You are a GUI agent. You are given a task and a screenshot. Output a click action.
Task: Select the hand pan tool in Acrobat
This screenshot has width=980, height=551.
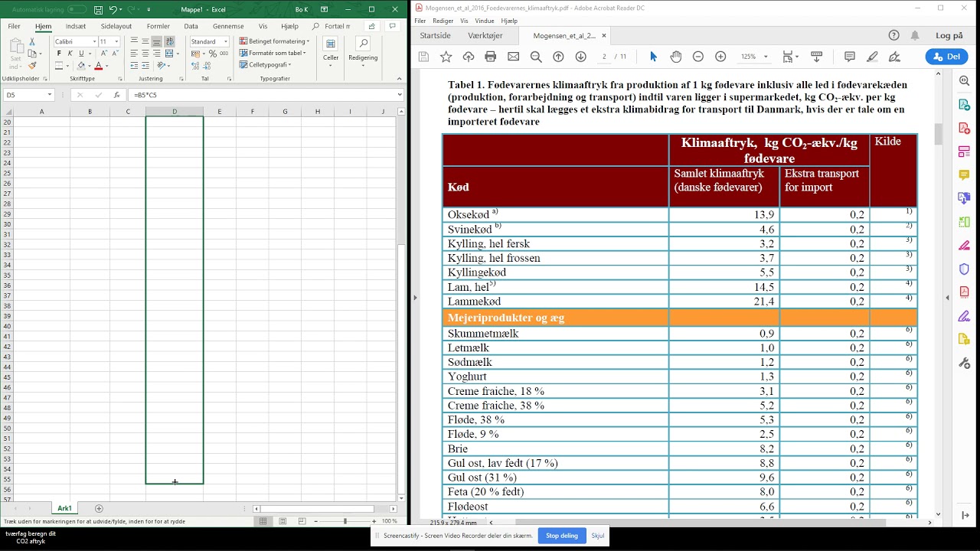676,57
